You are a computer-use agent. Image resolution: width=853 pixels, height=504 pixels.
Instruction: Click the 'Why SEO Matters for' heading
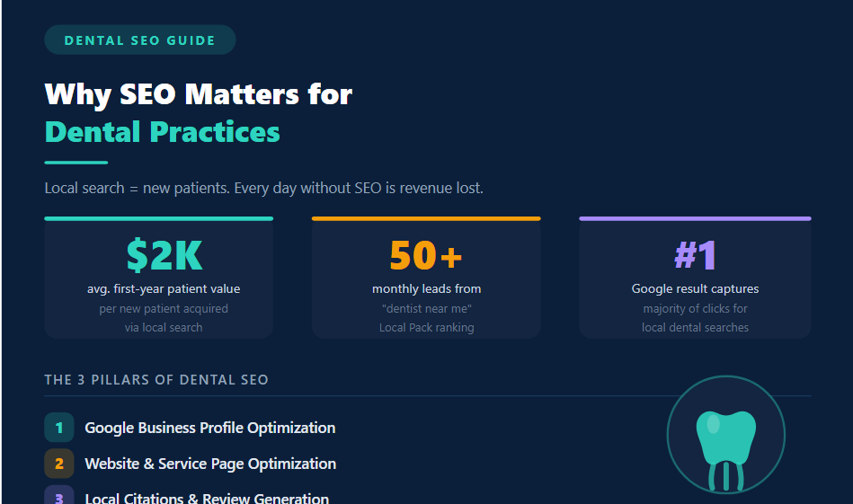click(x=199, y=94)
